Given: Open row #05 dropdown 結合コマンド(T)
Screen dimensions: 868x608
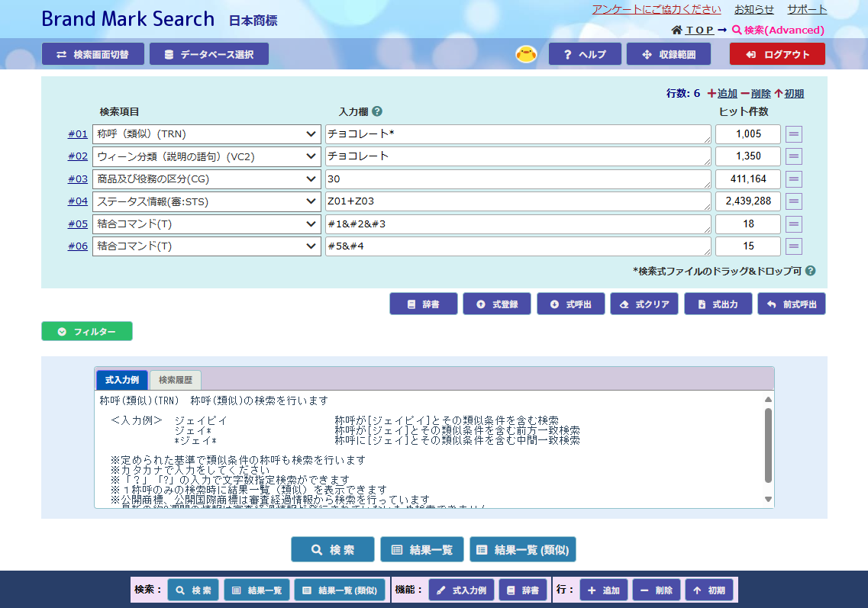Looking at the screenshot, I should (x=206, y=224).
